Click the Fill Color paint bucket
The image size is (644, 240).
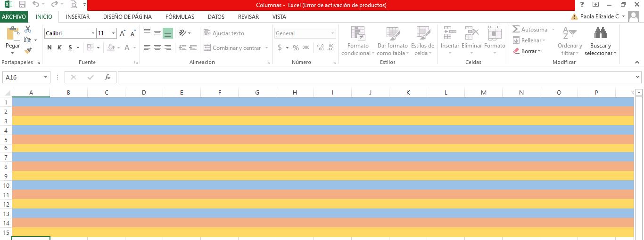click(111, 48)
